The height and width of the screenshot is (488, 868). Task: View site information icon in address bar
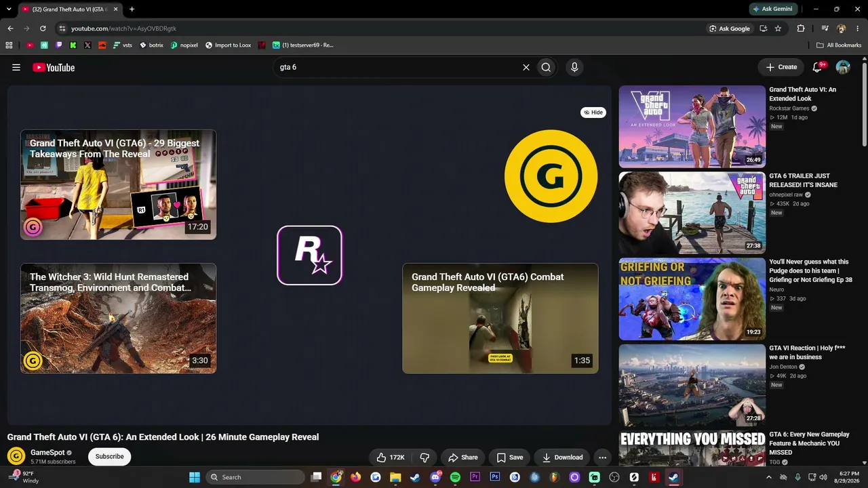(62, 28)
